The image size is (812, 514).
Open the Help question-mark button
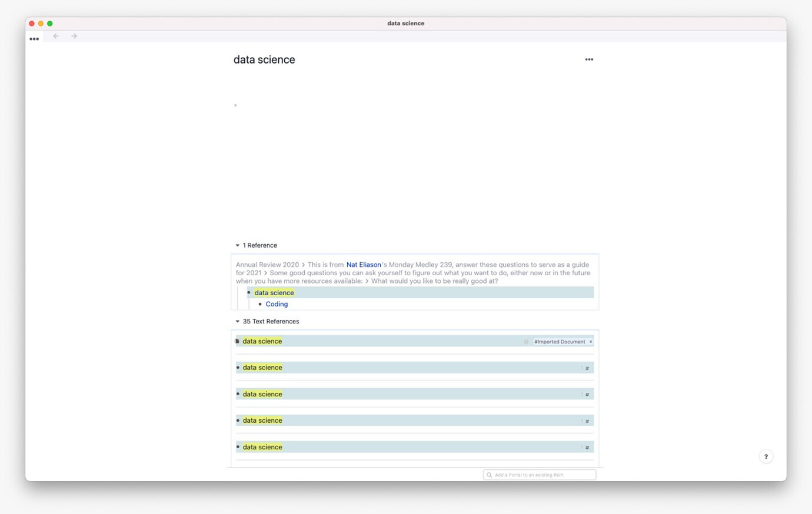tap(766, 456)
